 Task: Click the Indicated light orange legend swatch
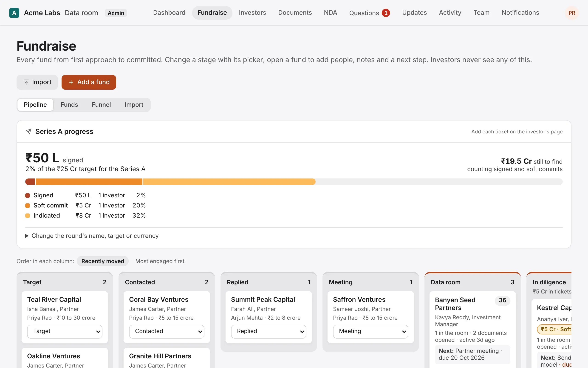coord(28,216)
